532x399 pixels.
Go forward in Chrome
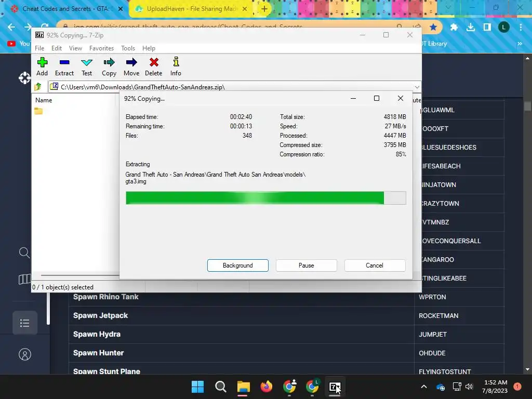tap(28, 27)
